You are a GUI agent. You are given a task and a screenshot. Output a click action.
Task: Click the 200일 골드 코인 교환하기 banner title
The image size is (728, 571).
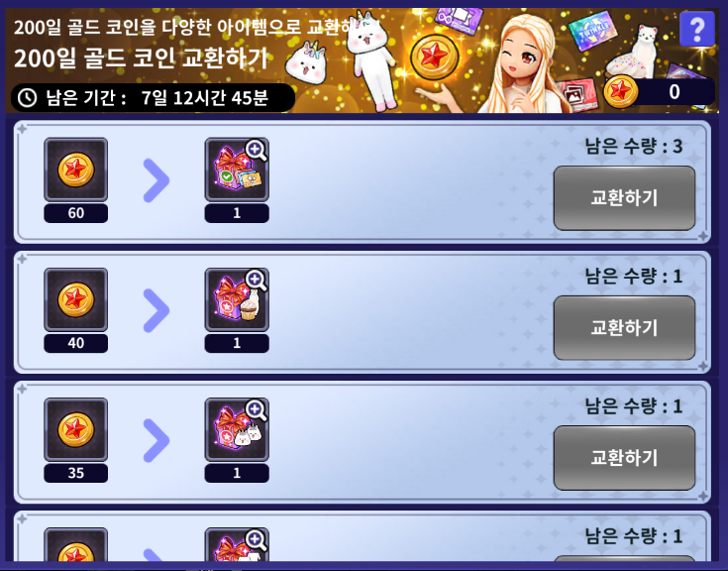click(141, 58)
